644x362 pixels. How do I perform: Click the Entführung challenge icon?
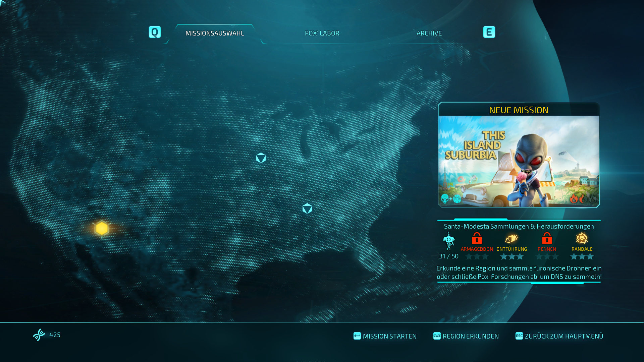click(512, 238)
